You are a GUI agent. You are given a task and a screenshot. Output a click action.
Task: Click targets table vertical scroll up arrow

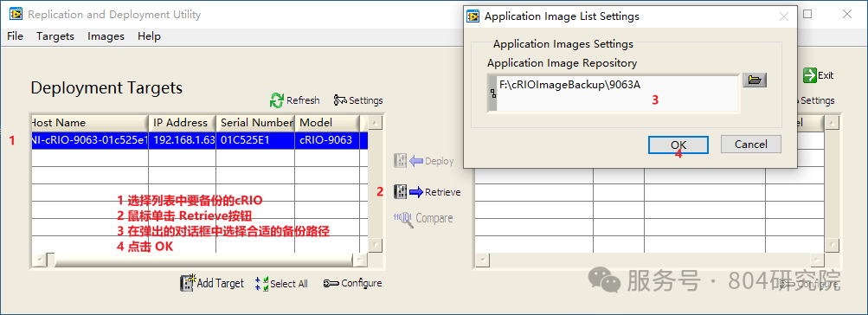pos(376,122)
